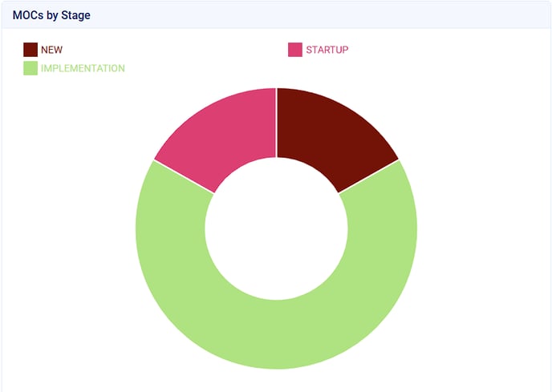This screenshot has height=392, width=552.
Task: Show or hide STARTUP stage using its swatch
Action: (x=295, y=50)
